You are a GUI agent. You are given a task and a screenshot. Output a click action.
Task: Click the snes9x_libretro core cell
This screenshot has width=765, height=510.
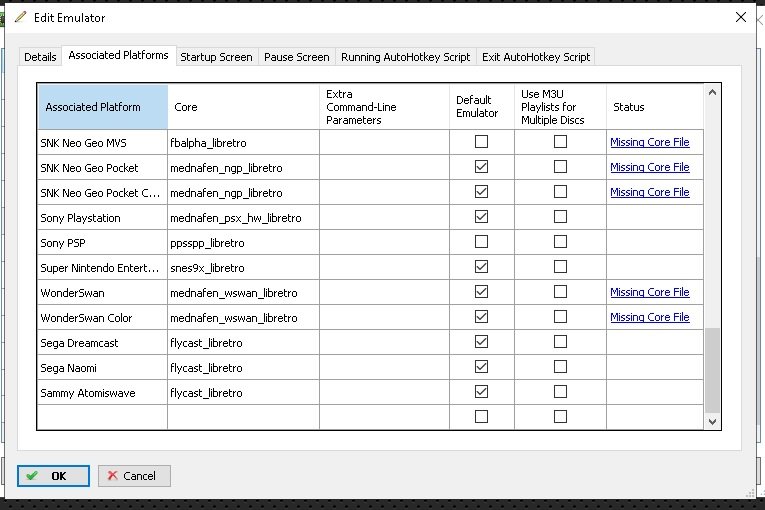[x=243, y=267]
